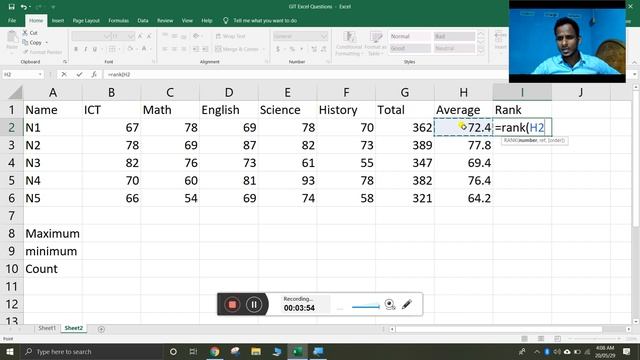Select column H header
The height and width of the screenshot is (360, 640).
(463, 93)
